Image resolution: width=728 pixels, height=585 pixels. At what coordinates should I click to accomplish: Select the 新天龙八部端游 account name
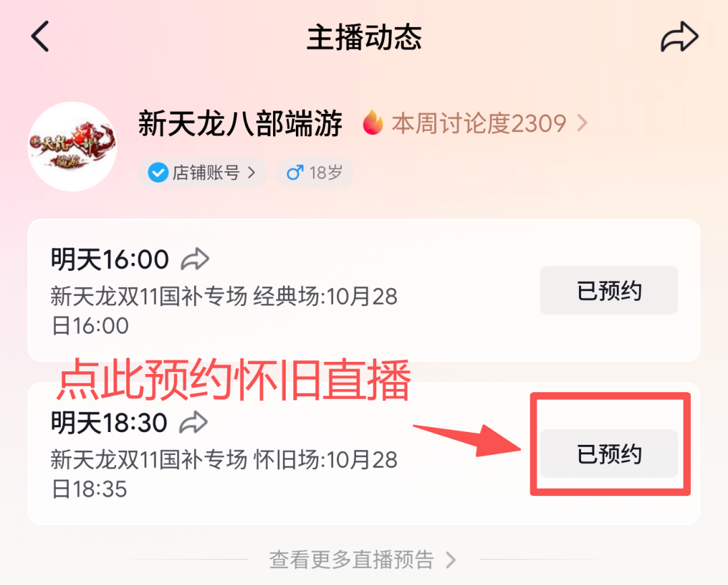(x=240, y=123)
